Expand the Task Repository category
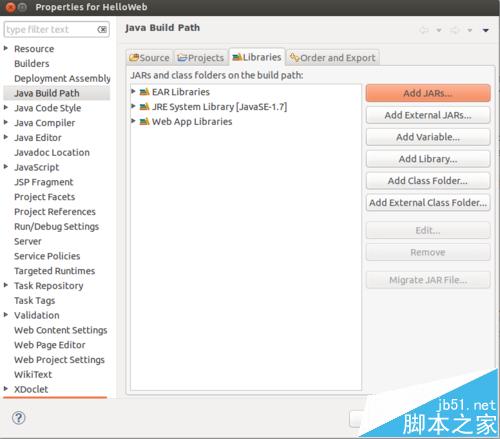 [6, 285]
